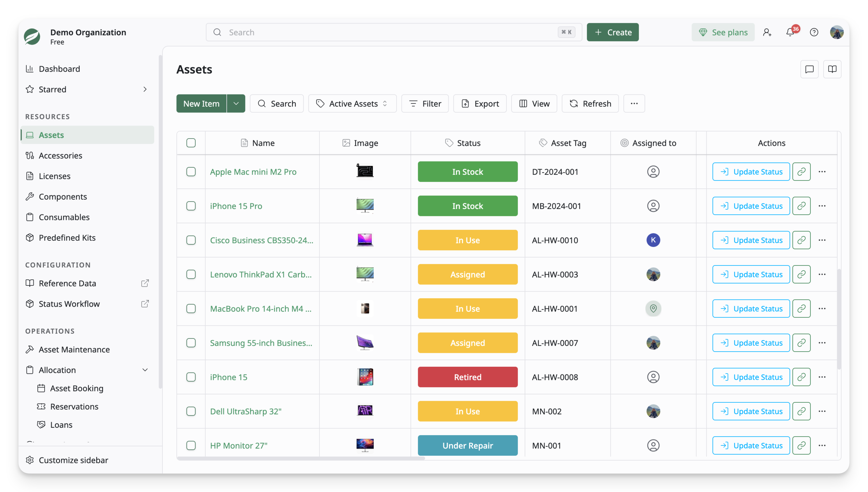Update Status for Apple Mac mini M2 Pro

tap(751, 172)
